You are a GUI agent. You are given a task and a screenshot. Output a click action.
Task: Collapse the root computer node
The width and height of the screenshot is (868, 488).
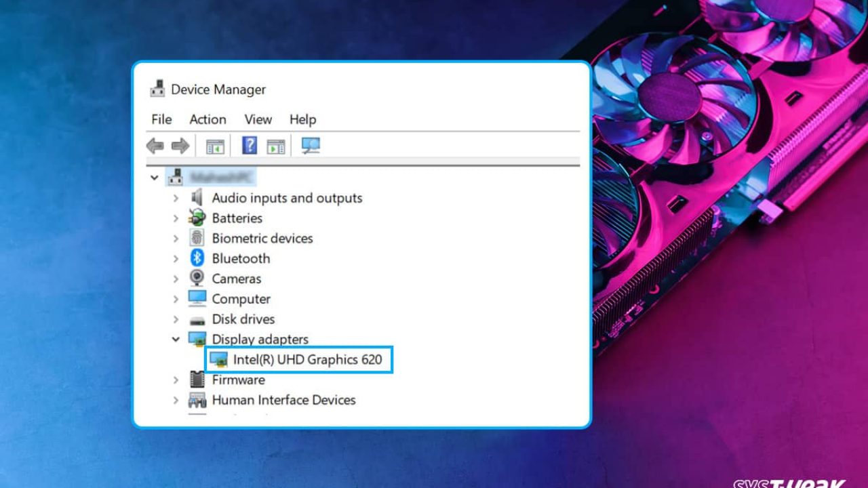[155, 178]
